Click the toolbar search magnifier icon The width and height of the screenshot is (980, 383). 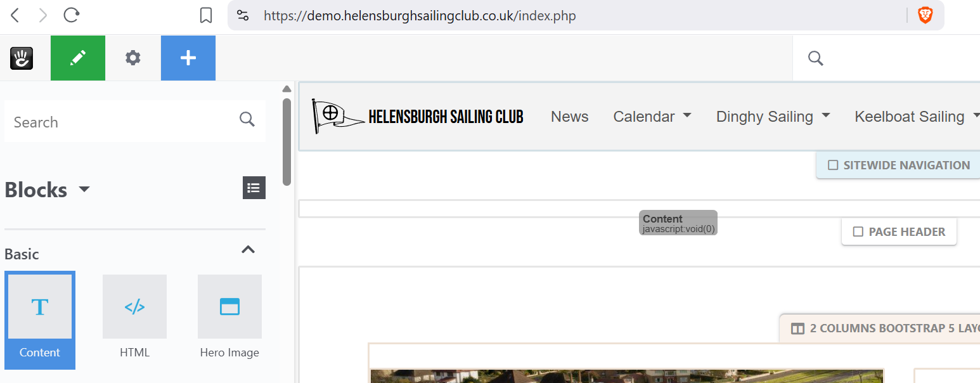pos(816,58)
